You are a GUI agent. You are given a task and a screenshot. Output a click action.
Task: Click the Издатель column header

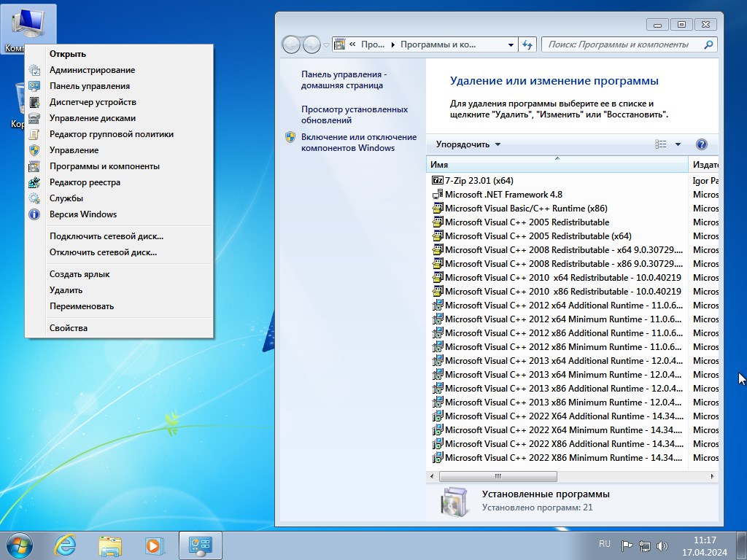pos(705,164)
